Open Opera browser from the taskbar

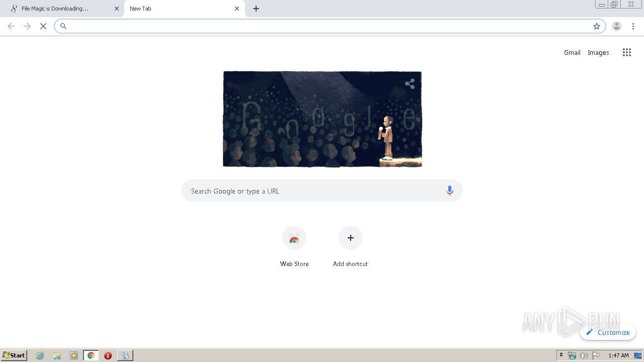tap(108, 355)
